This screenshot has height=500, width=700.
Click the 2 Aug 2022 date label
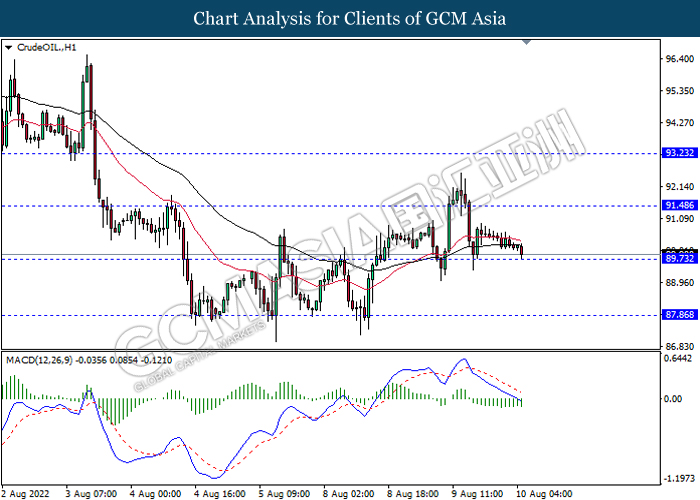coord(26,494)
